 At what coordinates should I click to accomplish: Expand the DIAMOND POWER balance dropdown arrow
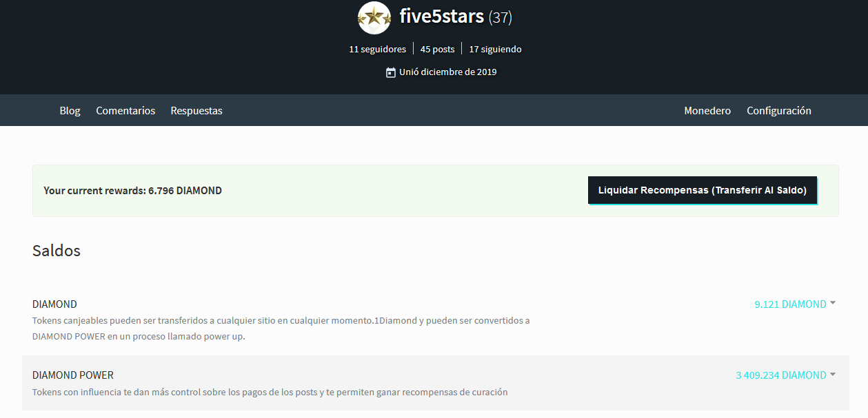point(833,375)
